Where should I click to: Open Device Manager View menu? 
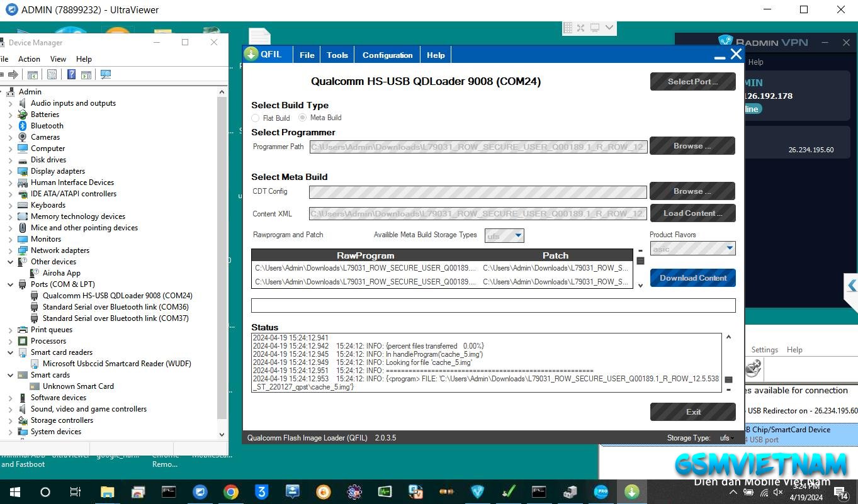coord(58,59)
